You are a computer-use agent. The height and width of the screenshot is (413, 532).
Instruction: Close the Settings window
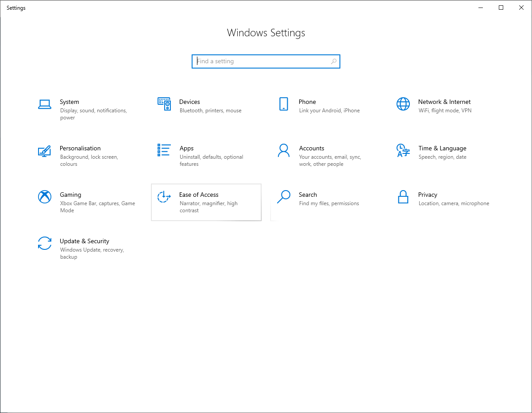tap(521, 8)
